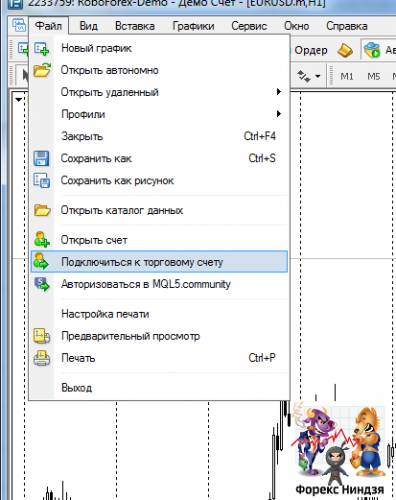Click the MQL5.community authorization icon
Screen dimensions: 396x500
42,284
